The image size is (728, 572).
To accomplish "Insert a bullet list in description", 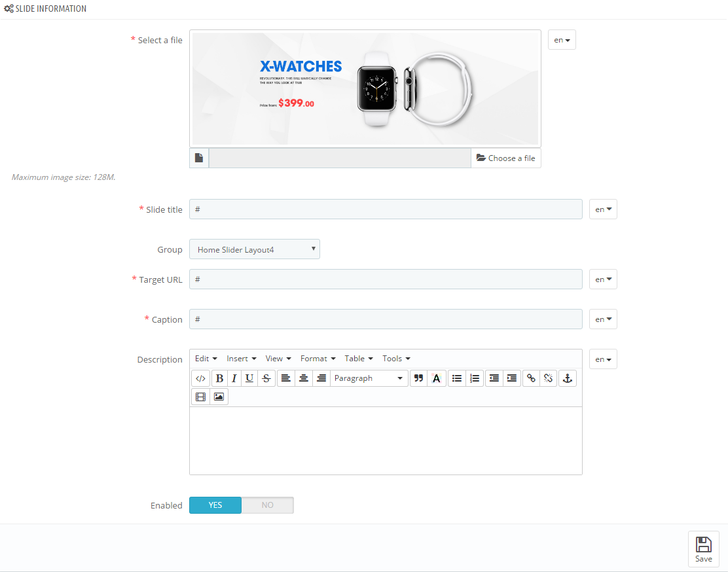I will click(x=457, y=378).
